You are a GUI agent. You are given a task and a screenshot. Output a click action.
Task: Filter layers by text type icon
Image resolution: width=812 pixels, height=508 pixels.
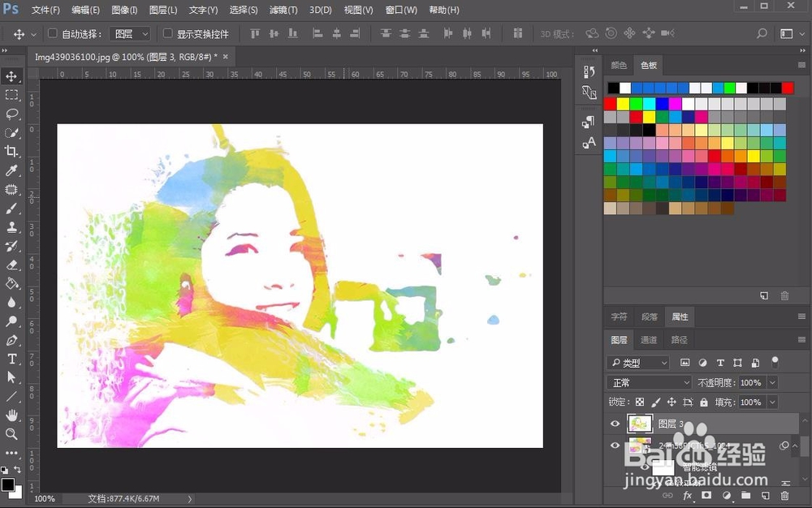coord(720,363)
